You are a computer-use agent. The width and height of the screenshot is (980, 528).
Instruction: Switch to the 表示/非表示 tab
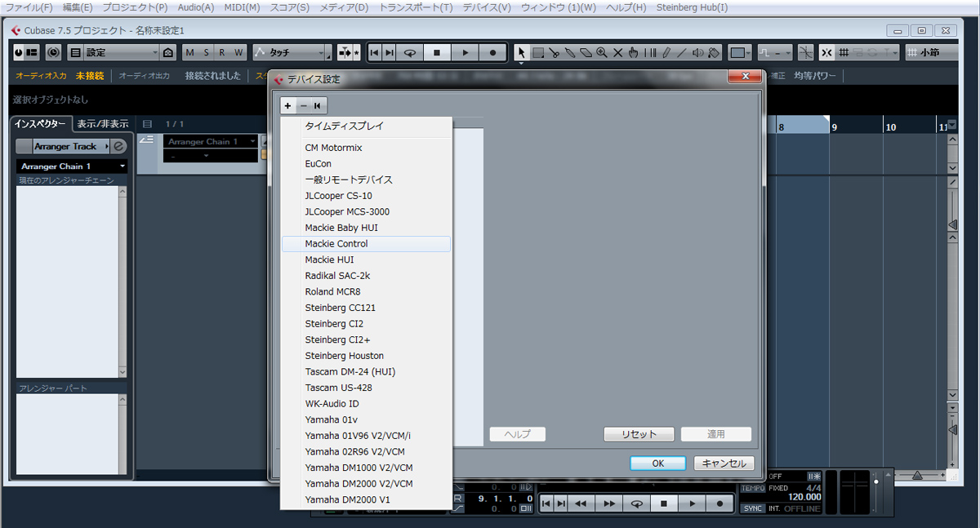click(103, 124)
